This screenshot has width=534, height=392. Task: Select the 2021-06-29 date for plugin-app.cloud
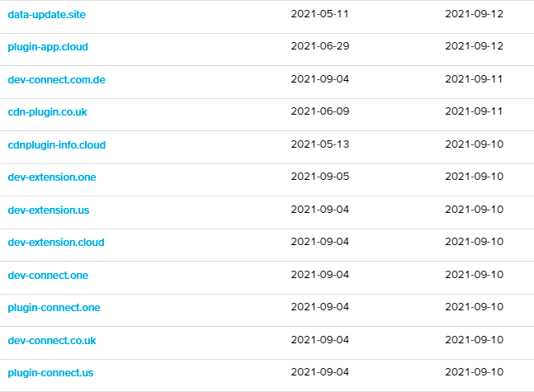point(320,47)
